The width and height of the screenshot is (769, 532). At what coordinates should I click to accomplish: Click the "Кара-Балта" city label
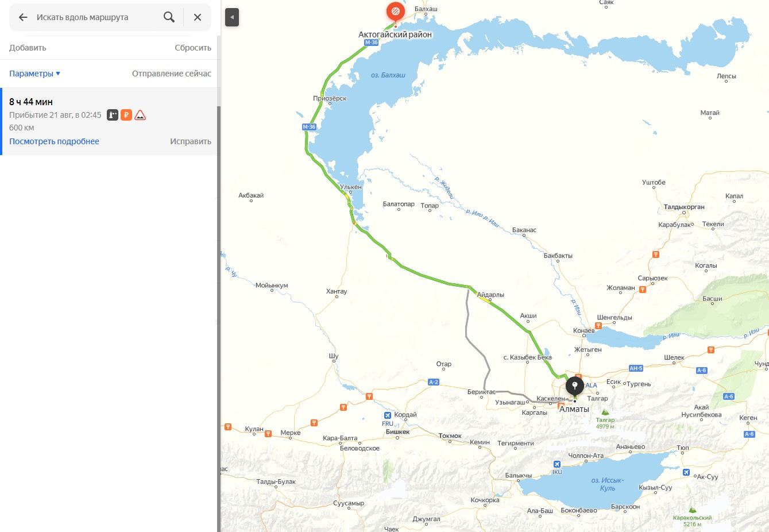coord(340,438)
